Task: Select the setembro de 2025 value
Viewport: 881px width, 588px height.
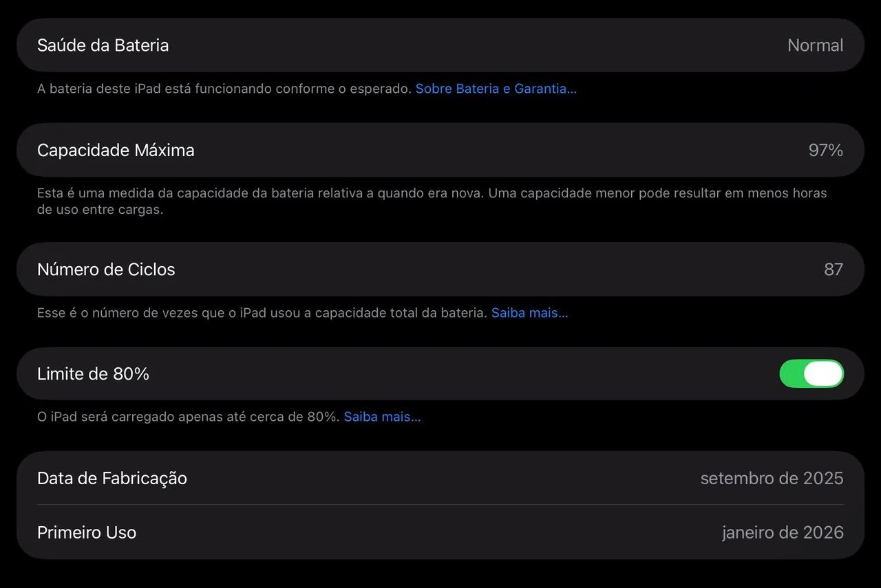Action: [x=772, y=478]
